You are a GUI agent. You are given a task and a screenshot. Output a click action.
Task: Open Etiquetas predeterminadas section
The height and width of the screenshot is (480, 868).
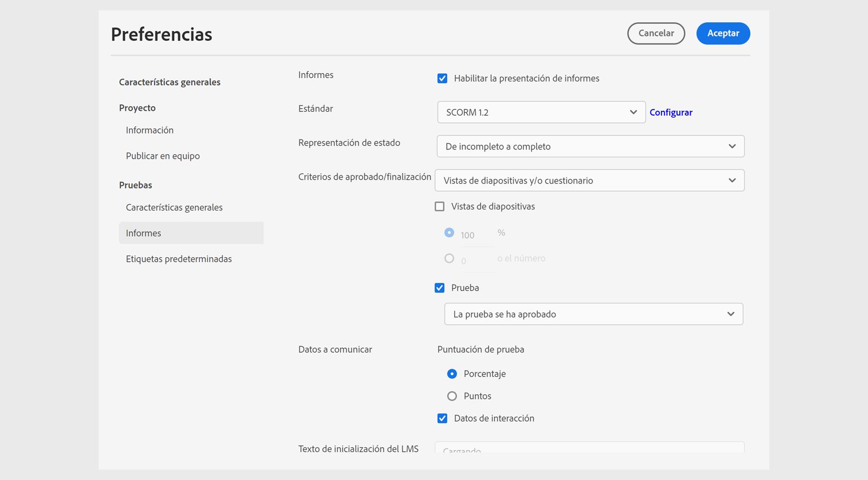coord(178,259)
